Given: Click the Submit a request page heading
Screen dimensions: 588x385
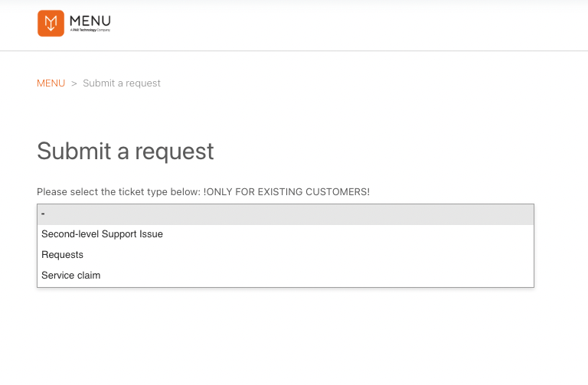Looking at the screenshot, I should pyautogui.click(x=126, y=152).
